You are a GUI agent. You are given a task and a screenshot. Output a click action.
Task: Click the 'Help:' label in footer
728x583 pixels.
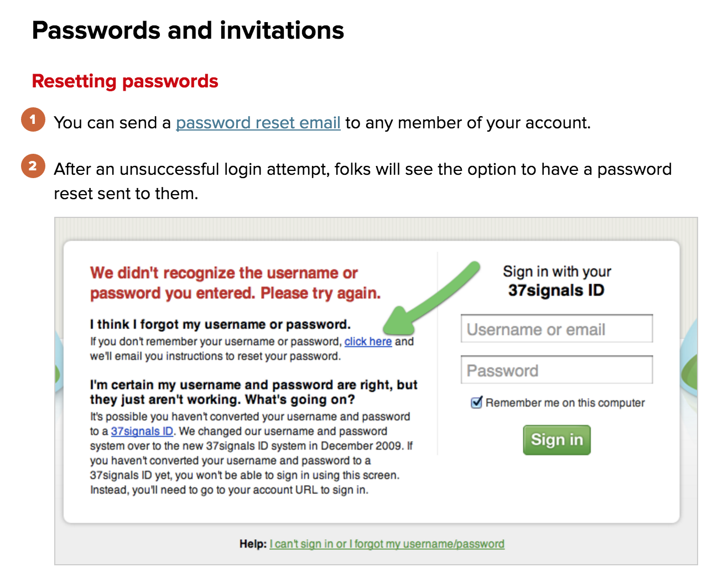(x=253, y=544)
